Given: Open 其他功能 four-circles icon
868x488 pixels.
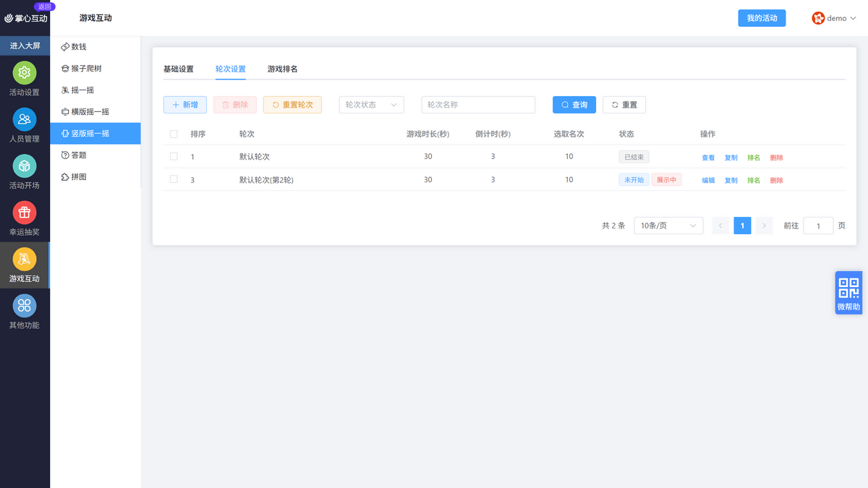Looking at the screenshot, I should point(25,305).
